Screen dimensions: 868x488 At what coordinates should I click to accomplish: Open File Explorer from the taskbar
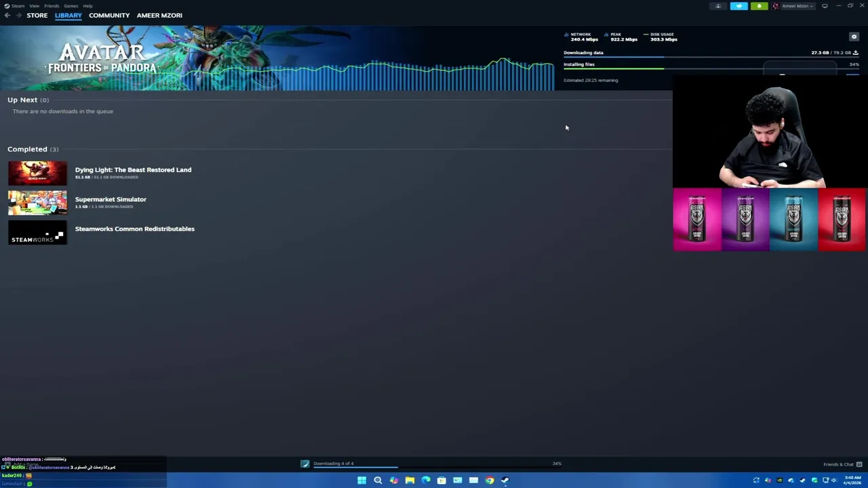click(410, 481)
